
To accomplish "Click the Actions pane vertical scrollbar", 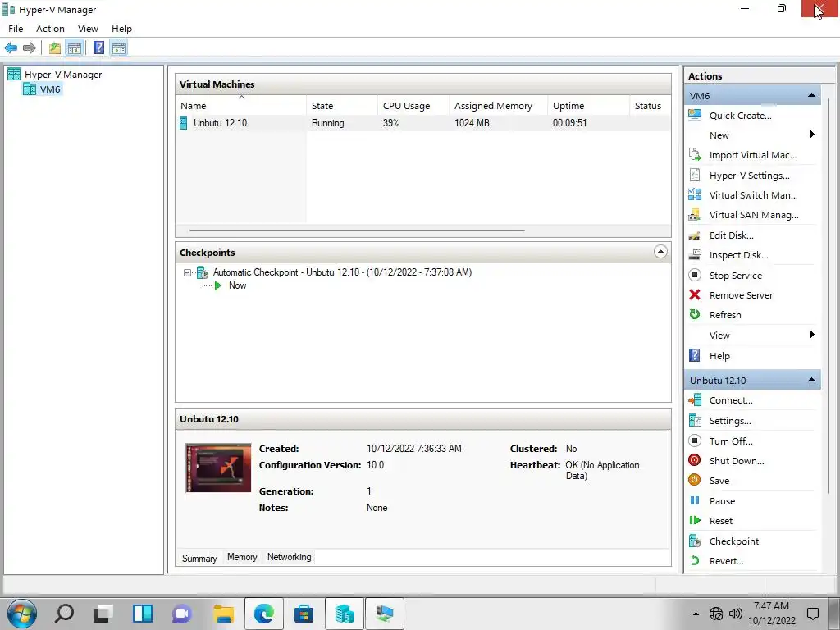I will click(x=828, y=294).
